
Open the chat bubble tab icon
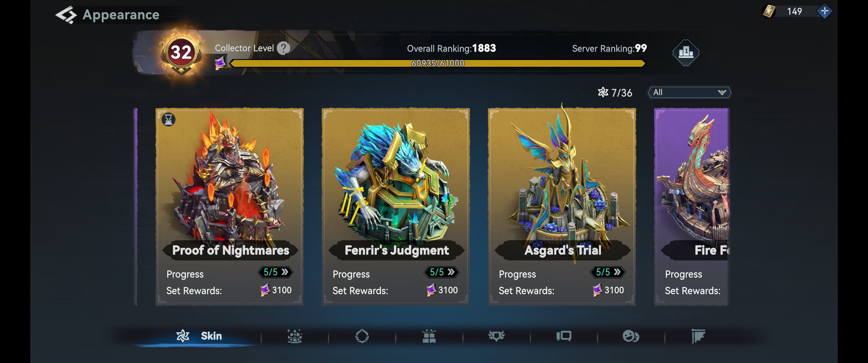(564, 336)
